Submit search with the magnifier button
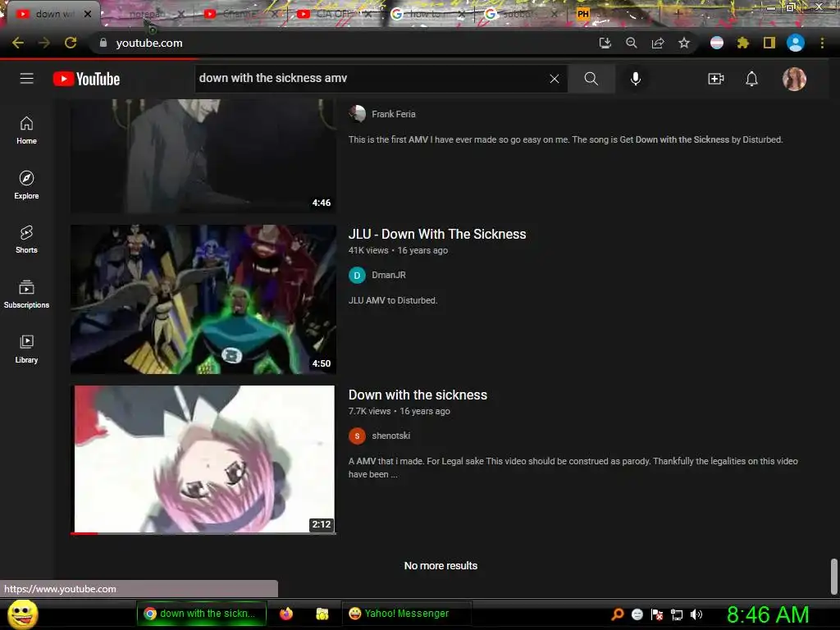The width and height of the screenshot is (840, 630). pos(591,79)
